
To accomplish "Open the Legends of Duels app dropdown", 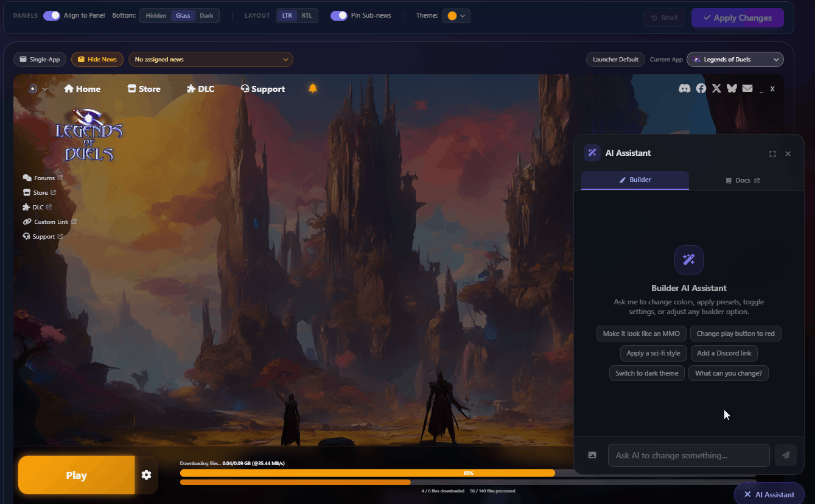I will point(735,60).
